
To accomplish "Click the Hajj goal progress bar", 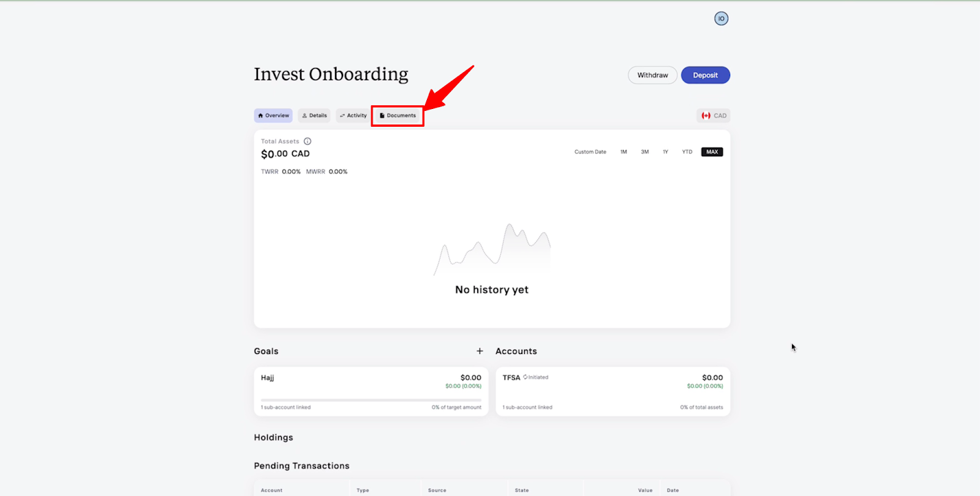I will (x=371, y=400).
